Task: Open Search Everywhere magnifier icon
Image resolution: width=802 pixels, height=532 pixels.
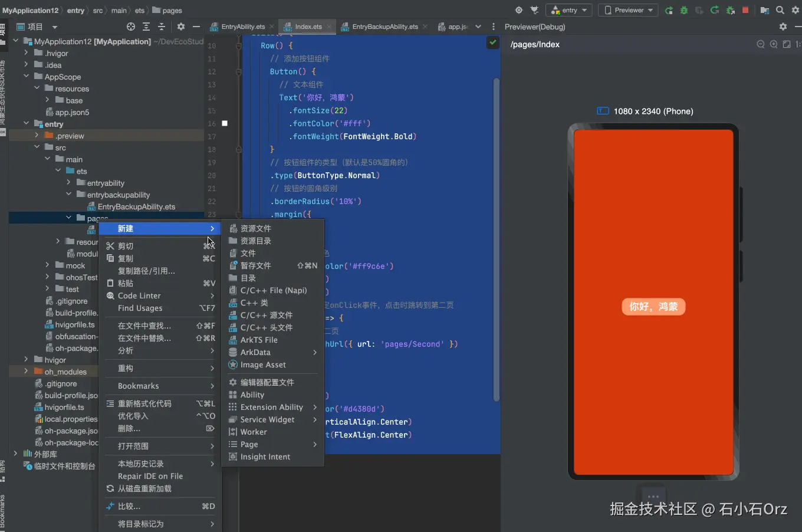Action: [x=780, y=10]
